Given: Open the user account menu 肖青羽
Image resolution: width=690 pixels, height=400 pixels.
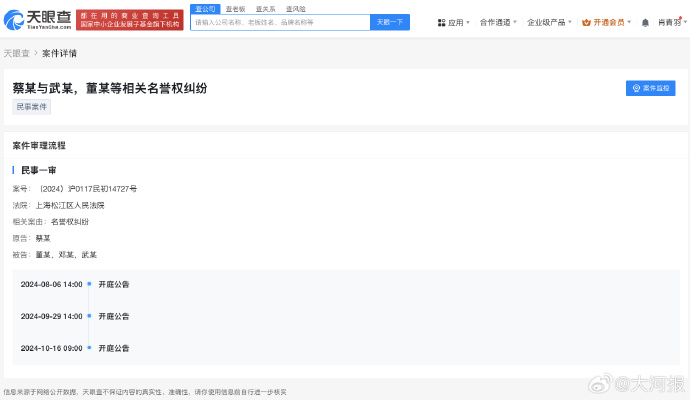Looking at the screenshot, I should [x=672, y=22].
